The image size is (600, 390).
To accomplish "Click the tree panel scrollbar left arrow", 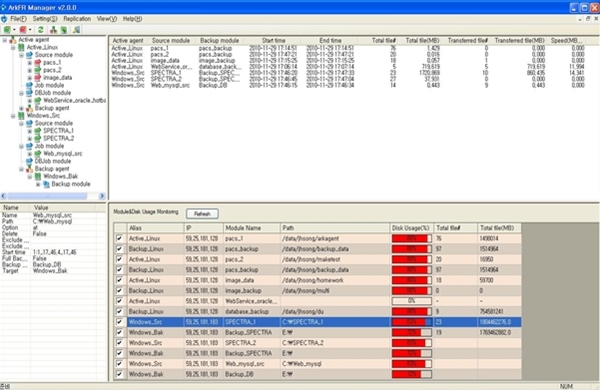I will click(3, 196).
